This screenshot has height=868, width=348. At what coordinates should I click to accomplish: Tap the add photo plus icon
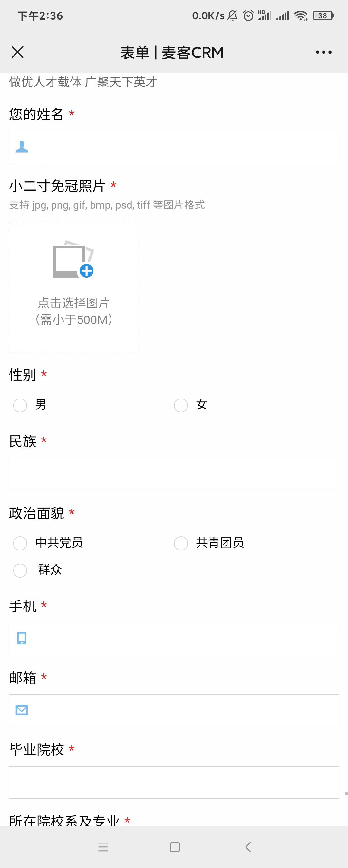pos(86,271)
